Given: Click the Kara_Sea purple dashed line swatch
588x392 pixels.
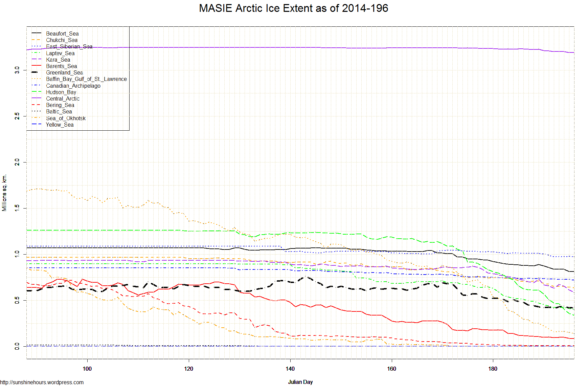Looking at the screenshot, I should (36, 60).
